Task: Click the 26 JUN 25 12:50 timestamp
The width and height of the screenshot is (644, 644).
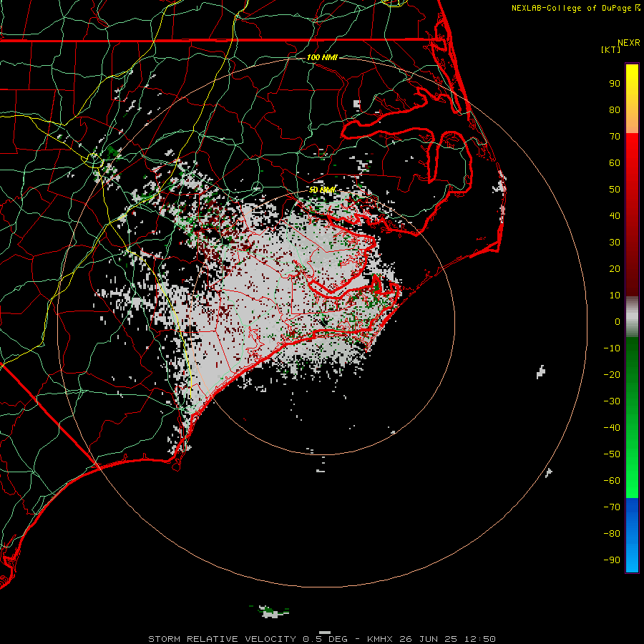Action: tap(448, 639)
